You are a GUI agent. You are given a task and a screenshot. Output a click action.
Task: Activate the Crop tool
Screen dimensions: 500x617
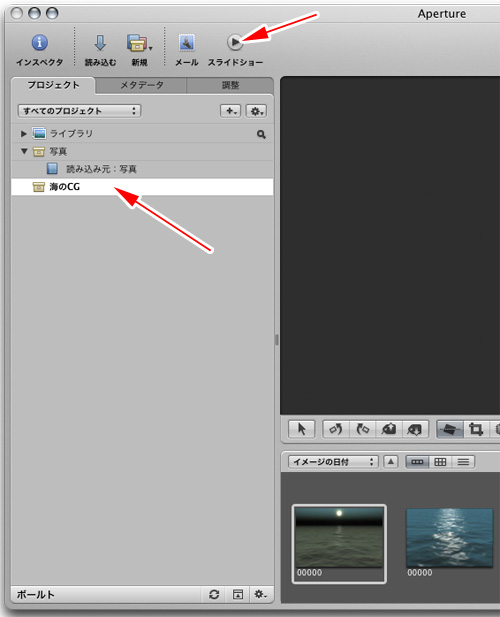point(476,429)
